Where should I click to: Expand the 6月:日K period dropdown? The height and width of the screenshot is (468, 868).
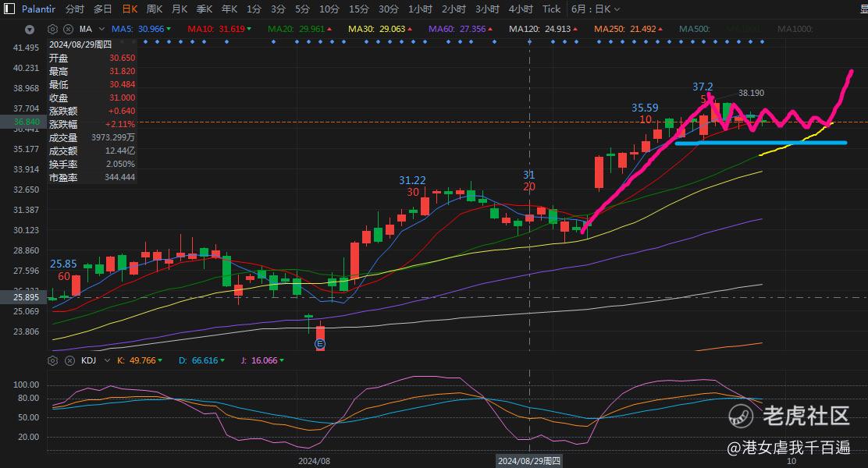(x=595, y=9)
